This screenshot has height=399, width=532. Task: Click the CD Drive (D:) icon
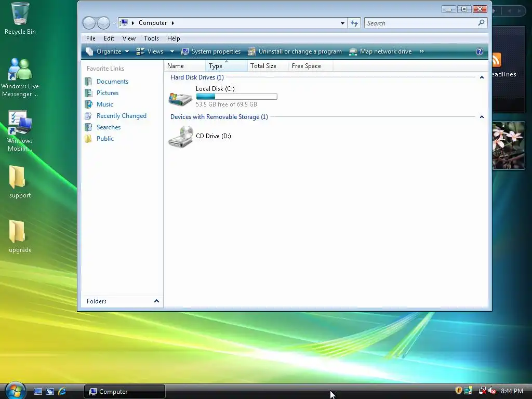[x=180, y=137]
